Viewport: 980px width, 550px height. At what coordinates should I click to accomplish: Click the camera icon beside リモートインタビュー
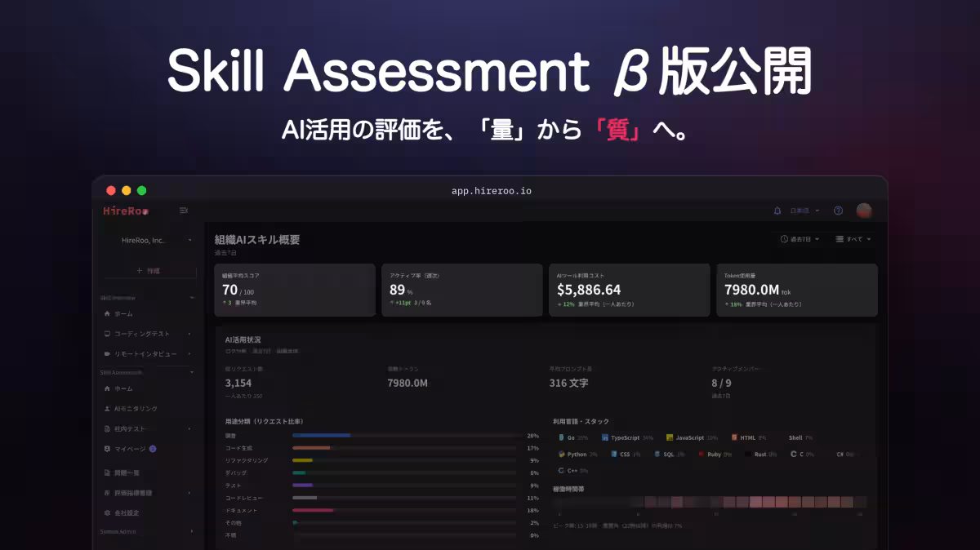click(107, 354)
